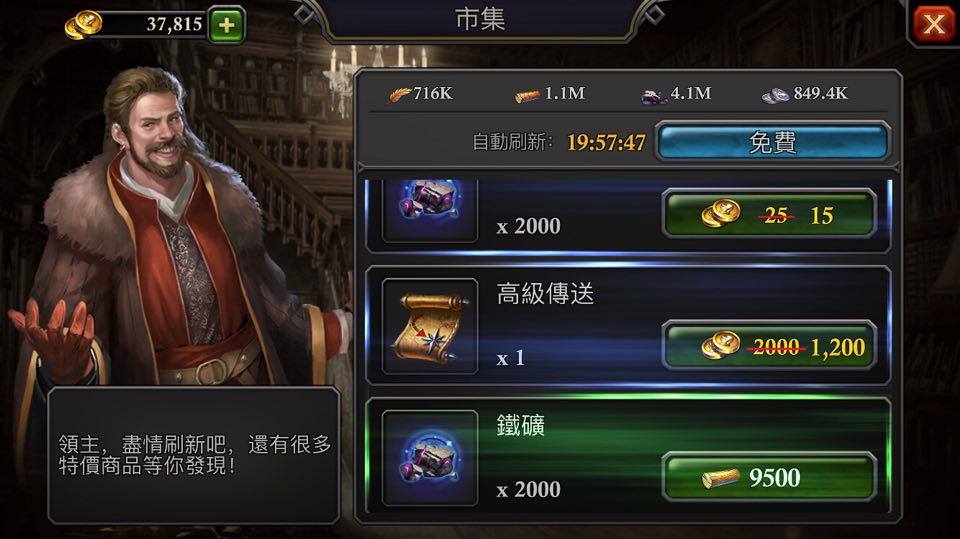Buy 鐵礦 for 9500 wood

coord(770,477)
